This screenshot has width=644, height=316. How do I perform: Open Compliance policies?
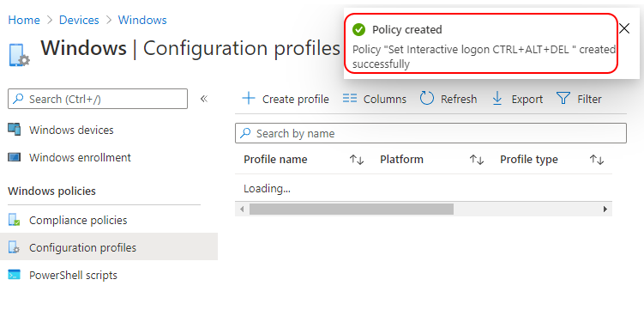(78, 220)
